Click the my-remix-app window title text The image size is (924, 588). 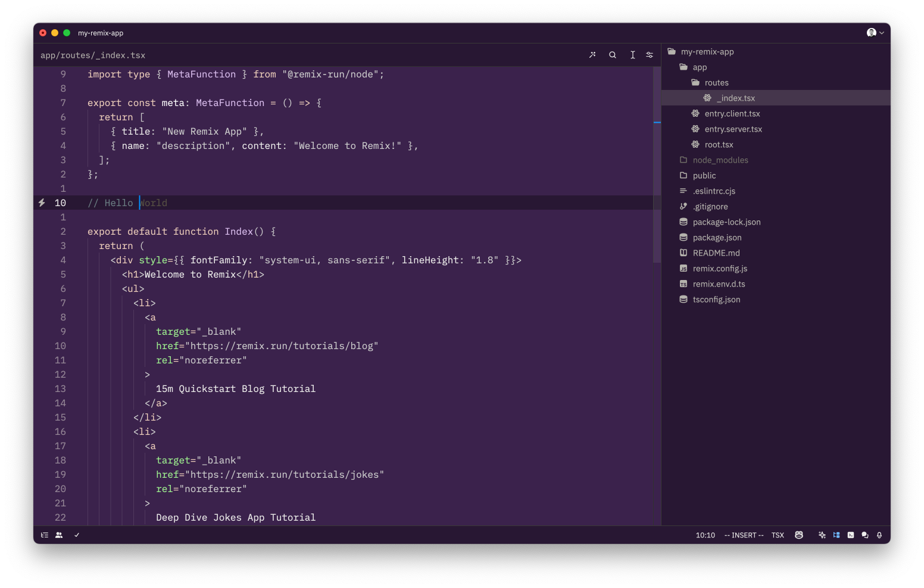(x=101, y=33)
